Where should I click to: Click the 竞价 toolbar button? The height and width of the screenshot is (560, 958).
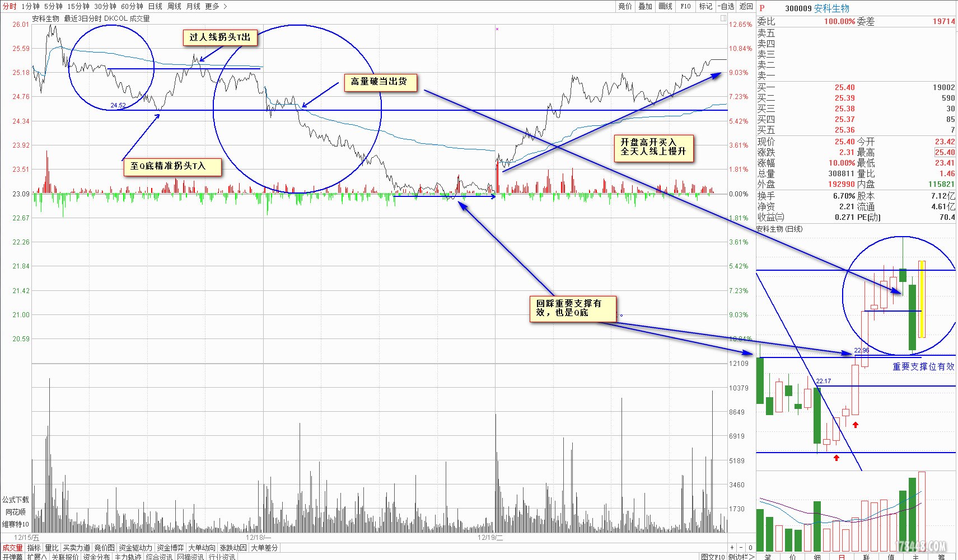pos(625,6)
